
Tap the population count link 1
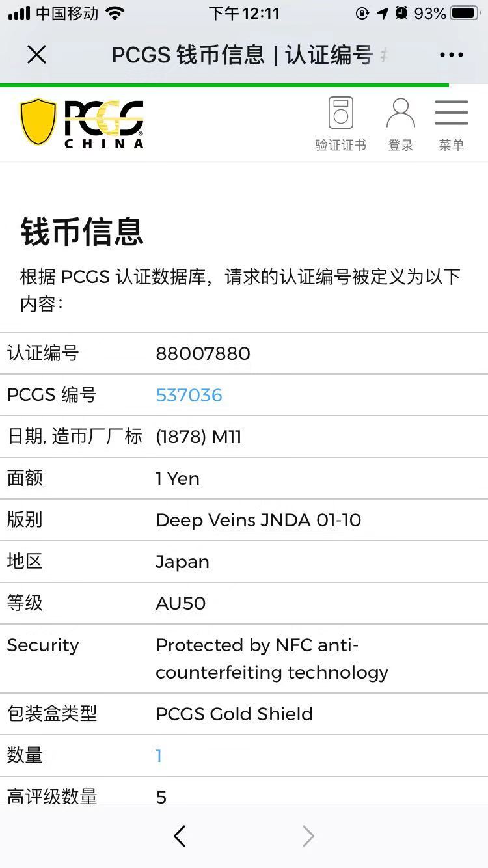click(159, 755)
